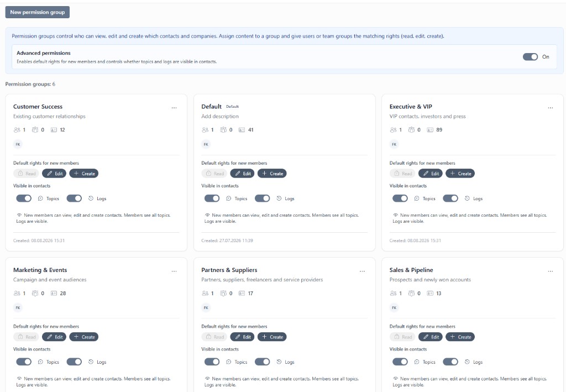Viewport: 566px width, 392px height.
Task: Click Topics speech bubble icon in Default group
Action: pyautogui.click(x=228, y=198)
